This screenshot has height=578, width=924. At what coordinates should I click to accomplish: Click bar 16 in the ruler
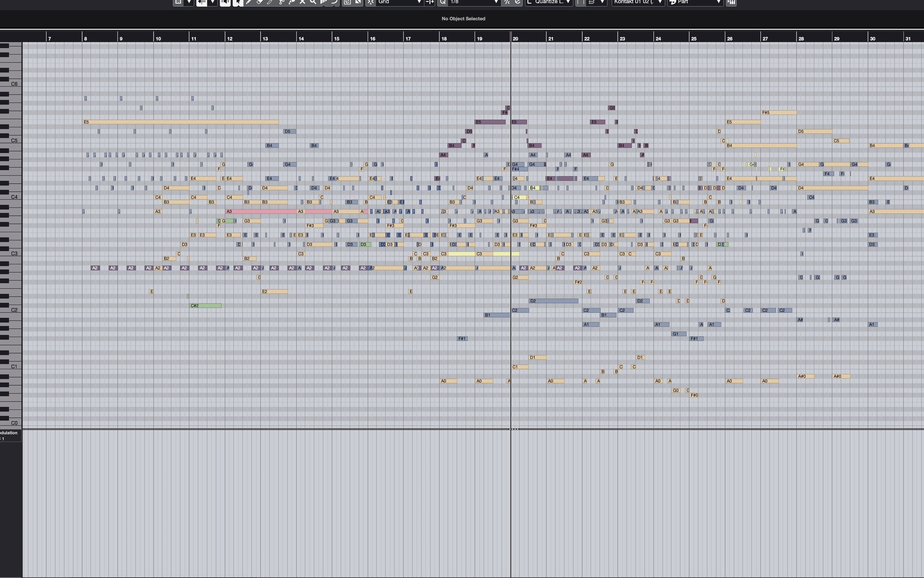tap(373, 39)
